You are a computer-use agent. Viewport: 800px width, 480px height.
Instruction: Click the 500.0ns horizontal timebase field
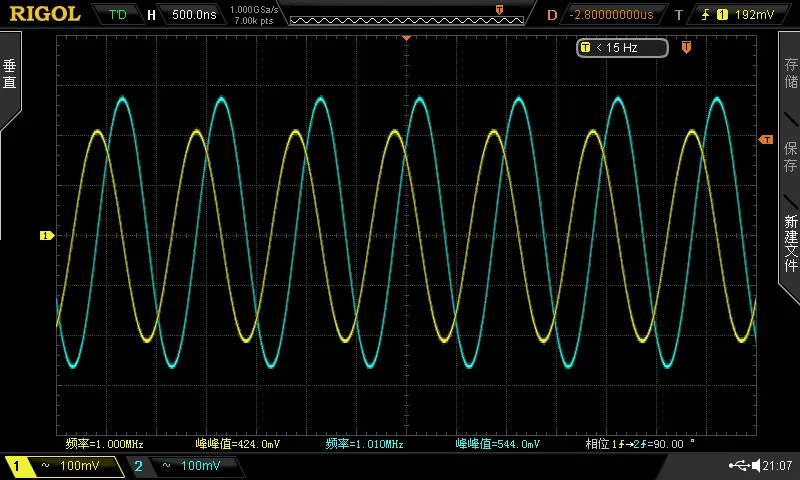pos(194,14)
